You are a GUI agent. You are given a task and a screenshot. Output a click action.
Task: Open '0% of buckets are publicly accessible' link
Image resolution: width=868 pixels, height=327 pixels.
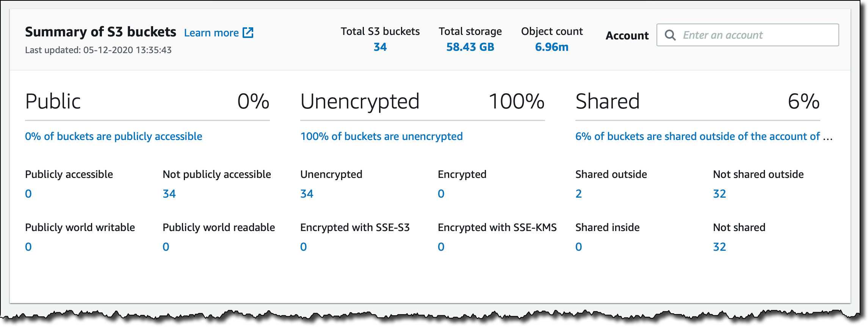(113, 137)
